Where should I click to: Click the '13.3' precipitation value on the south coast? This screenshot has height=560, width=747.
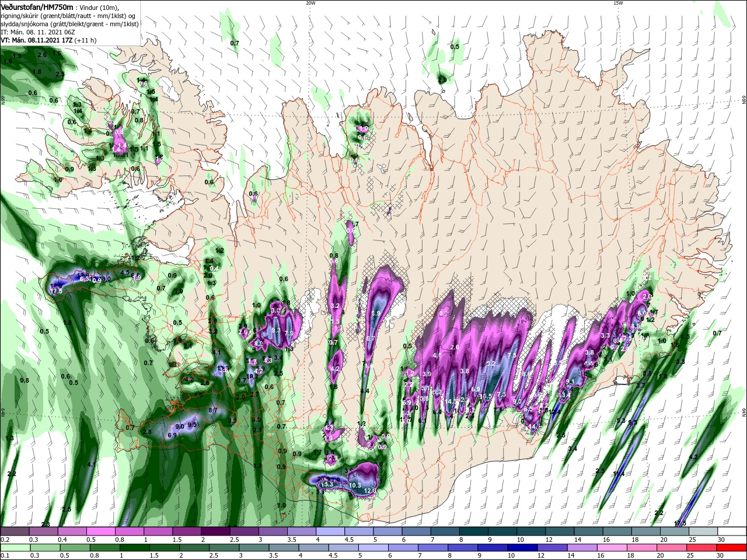click(327, 484)
